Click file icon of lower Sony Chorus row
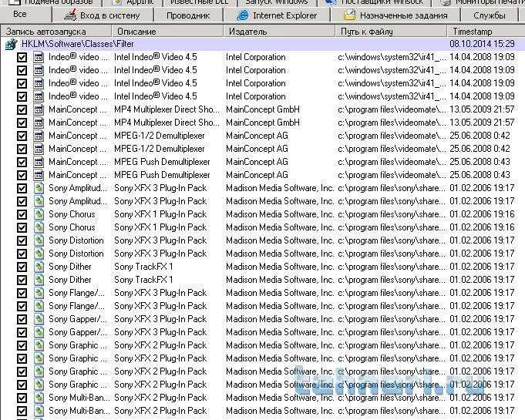This screenshot has height=420, width=525. tap(39, 227)
